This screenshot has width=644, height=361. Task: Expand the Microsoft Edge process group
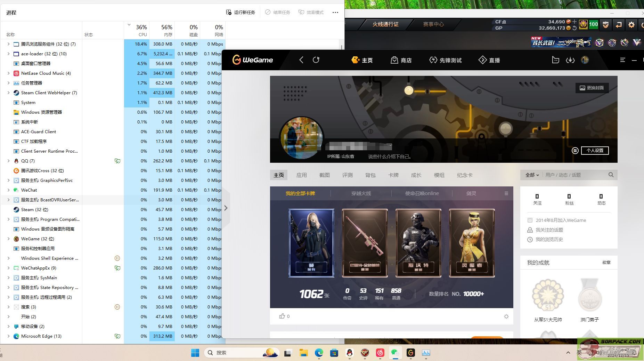point(8,336)
